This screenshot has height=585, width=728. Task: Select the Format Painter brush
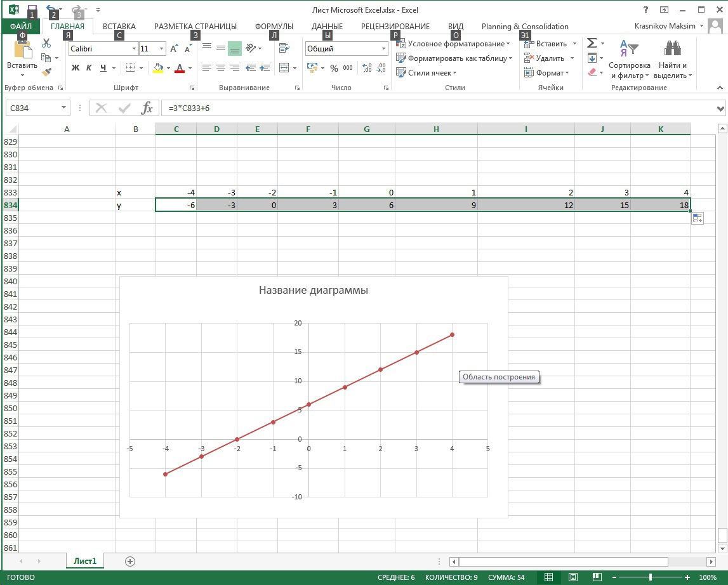46,72
